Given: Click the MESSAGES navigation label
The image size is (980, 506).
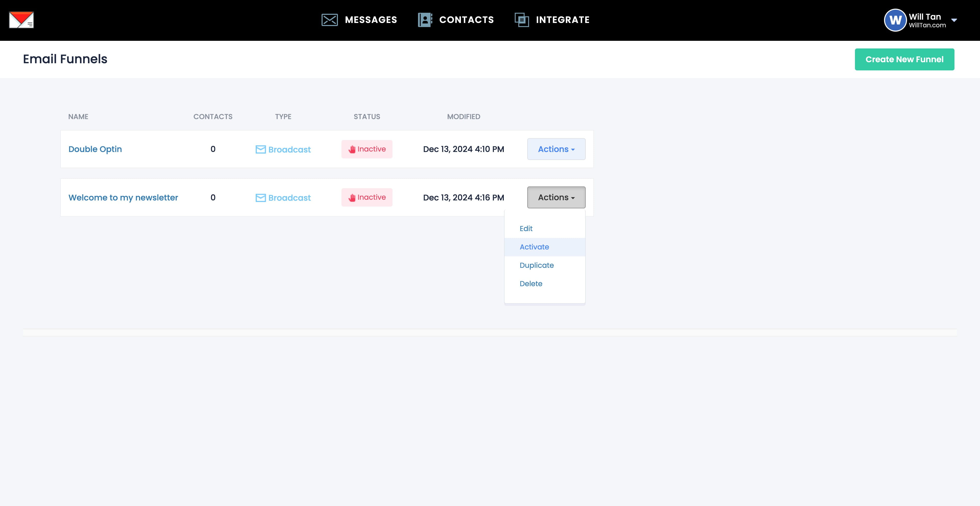Looking at the screenshot, I should click(x=371, y=20).
